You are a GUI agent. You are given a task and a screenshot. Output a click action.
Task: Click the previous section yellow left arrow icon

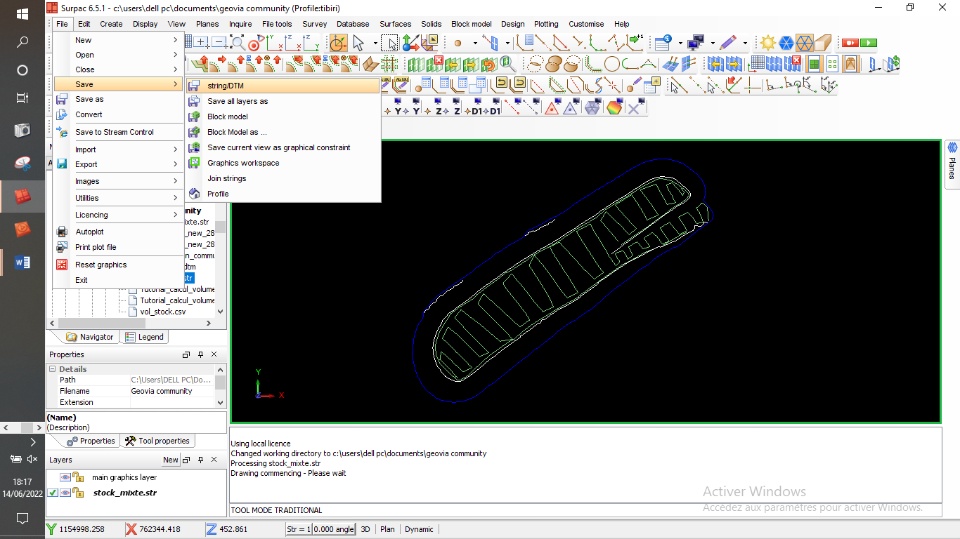click(452, 64)
